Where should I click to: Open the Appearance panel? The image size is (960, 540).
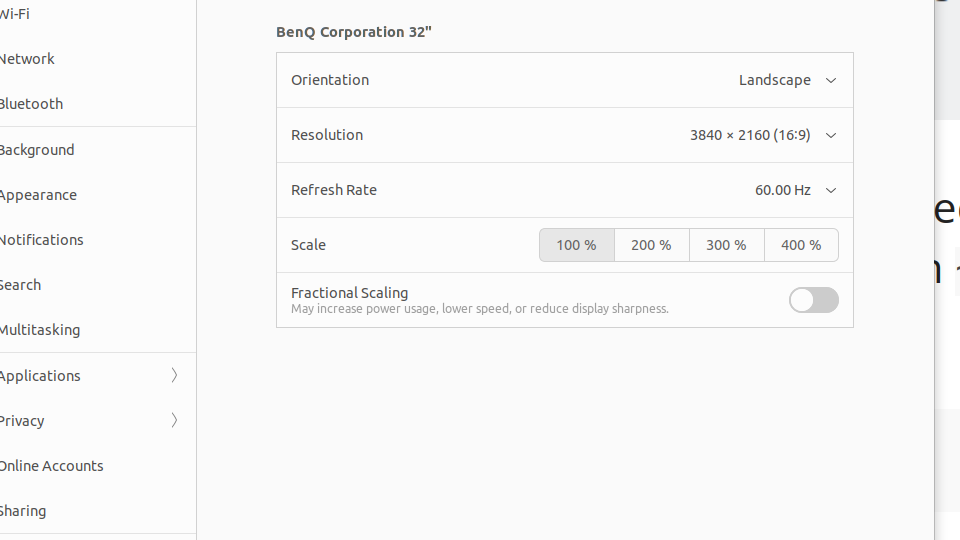pyautogui.click(x=38, y=195)
